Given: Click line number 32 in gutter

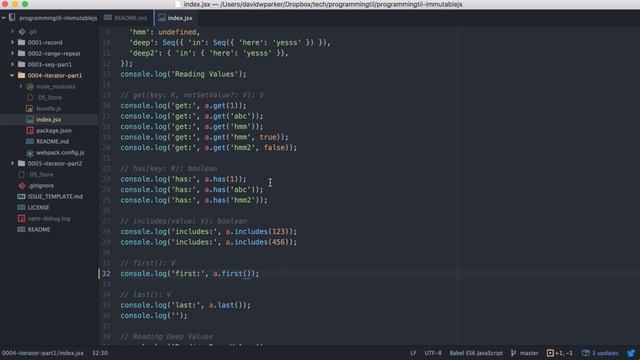Looking at the screenshot, I should click(x=106, y=274).
